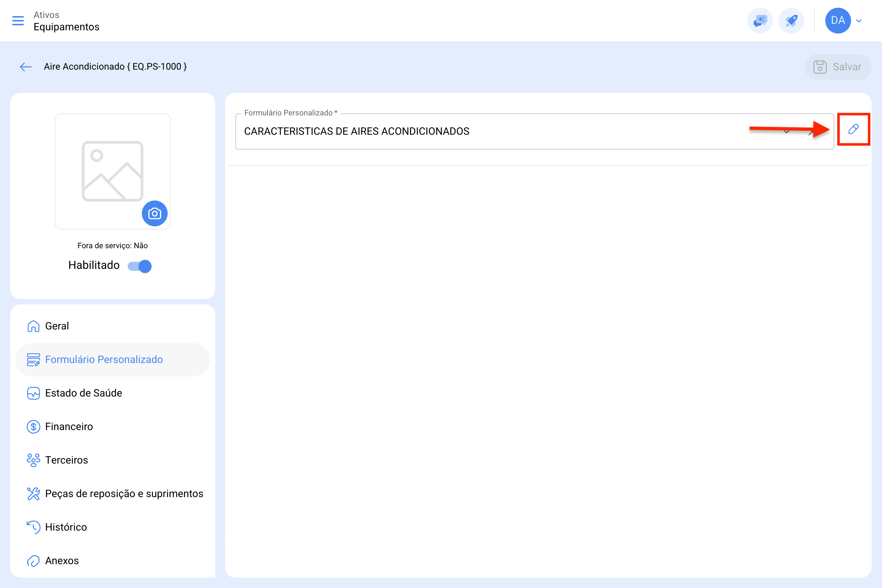The width and height of the screenshot is (882, 588).
Task: Open the Terceiros section
Action: (113, 460)
